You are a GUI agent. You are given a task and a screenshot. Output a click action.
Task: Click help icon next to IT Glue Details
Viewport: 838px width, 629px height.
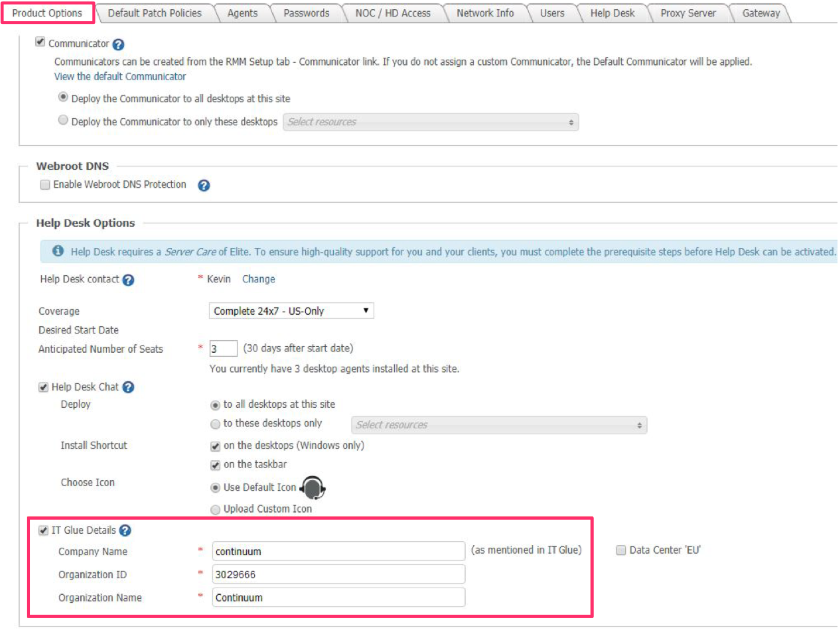pos(125,531)
